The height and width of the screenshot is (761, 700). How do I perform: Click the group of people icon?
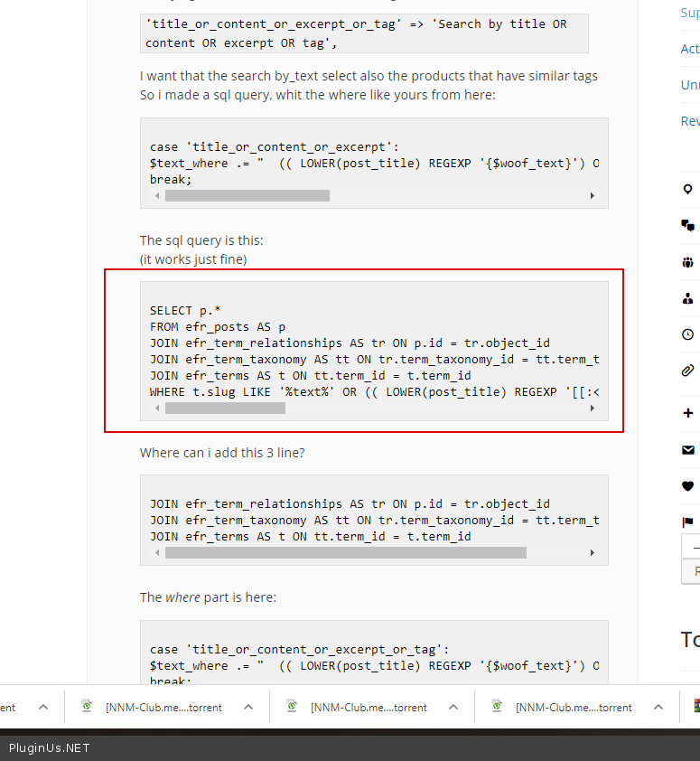pyautogui.click(x=688, y=262)
